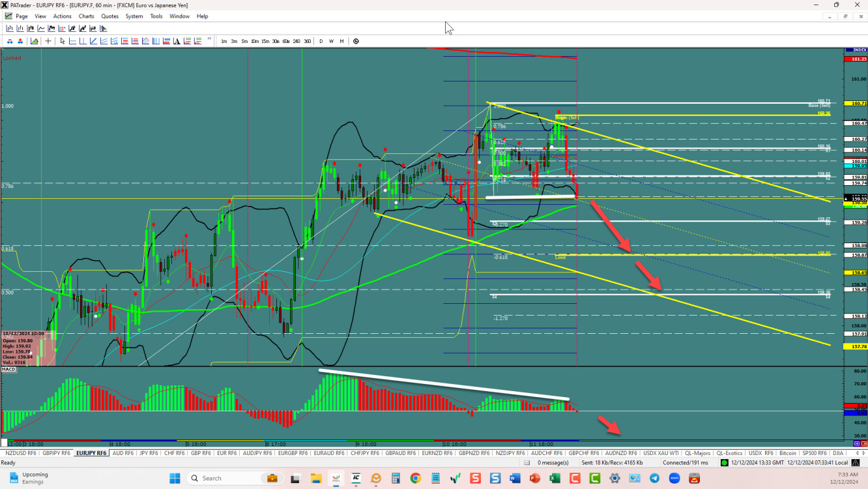Switch to the Bitcoin tab
The height and width of the screenshot is (489, 868).
pos(788,452)
